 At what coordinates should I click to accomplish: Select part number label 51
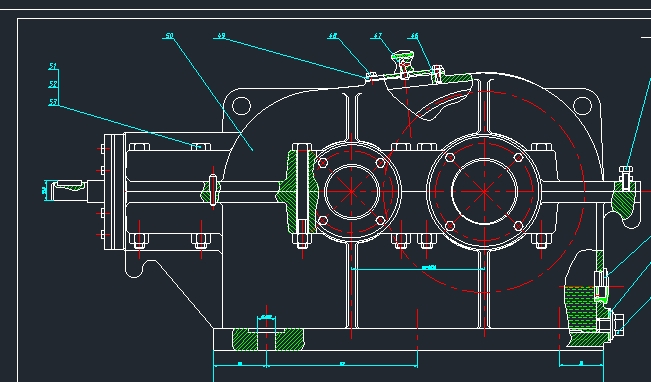click(x=53, y=66)
